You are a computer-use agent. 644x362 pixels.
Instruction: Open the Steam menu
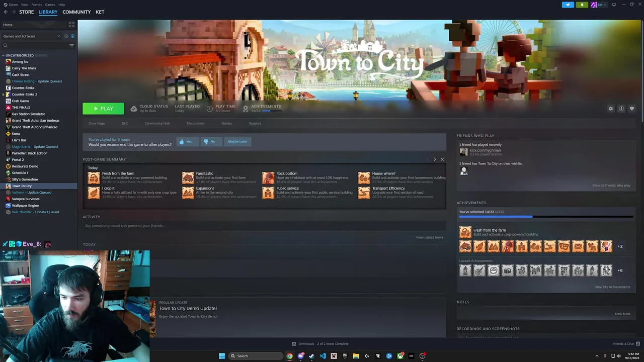[13, 5]
